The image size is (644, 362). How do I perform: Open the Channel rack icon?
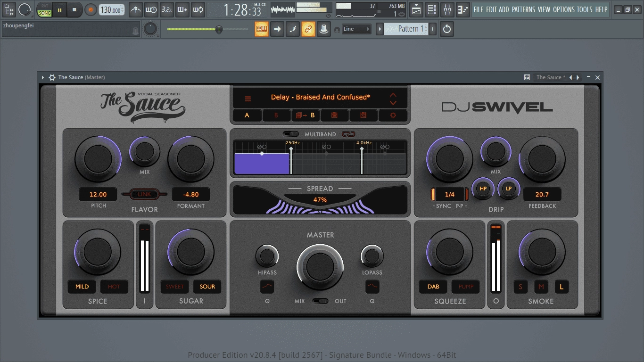click(x=431, y=9)
